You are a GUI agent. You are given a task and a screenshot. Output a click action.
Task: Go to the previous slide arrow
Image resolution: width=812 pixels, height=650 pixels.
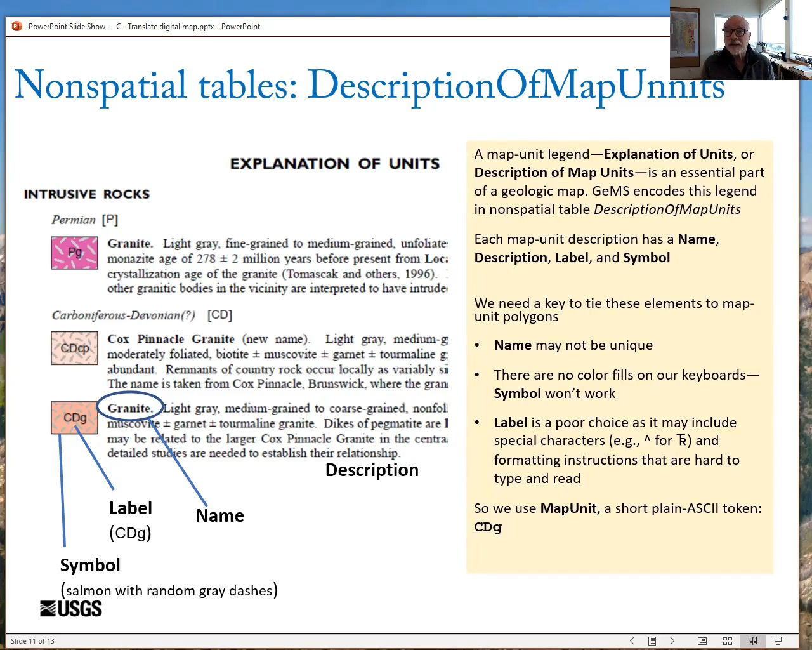tap(632, 641)
